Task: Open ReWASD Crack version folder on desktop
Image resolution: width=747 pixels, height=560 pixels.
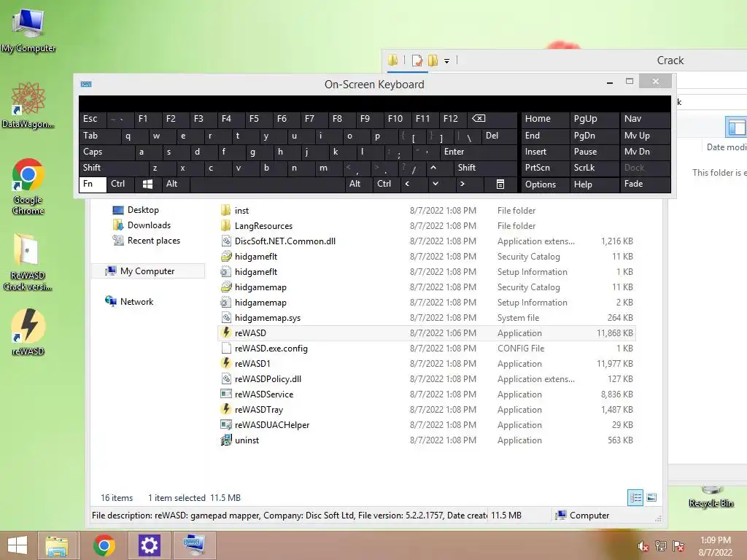Action: coord(28,262)
